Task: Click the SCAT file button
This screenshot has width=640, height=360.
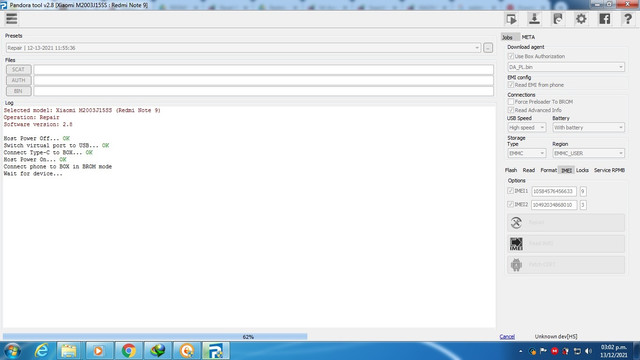Action: (18, 69)
